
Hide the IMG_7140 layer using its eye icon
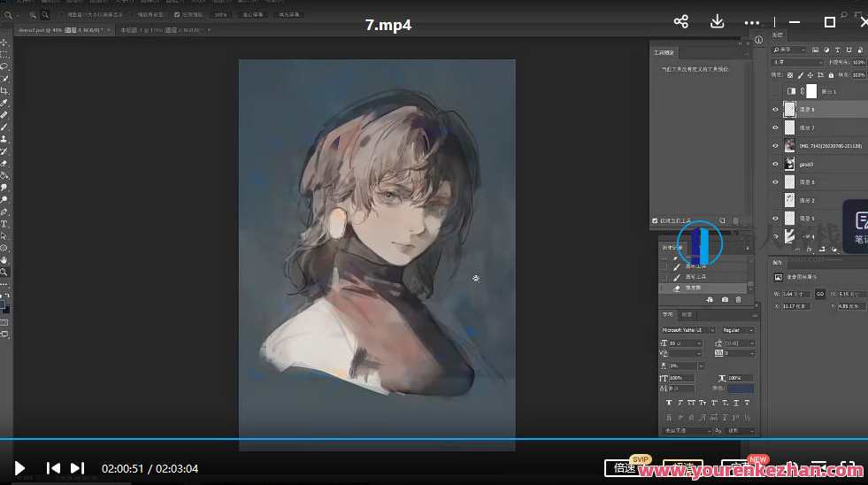point(775,145)
